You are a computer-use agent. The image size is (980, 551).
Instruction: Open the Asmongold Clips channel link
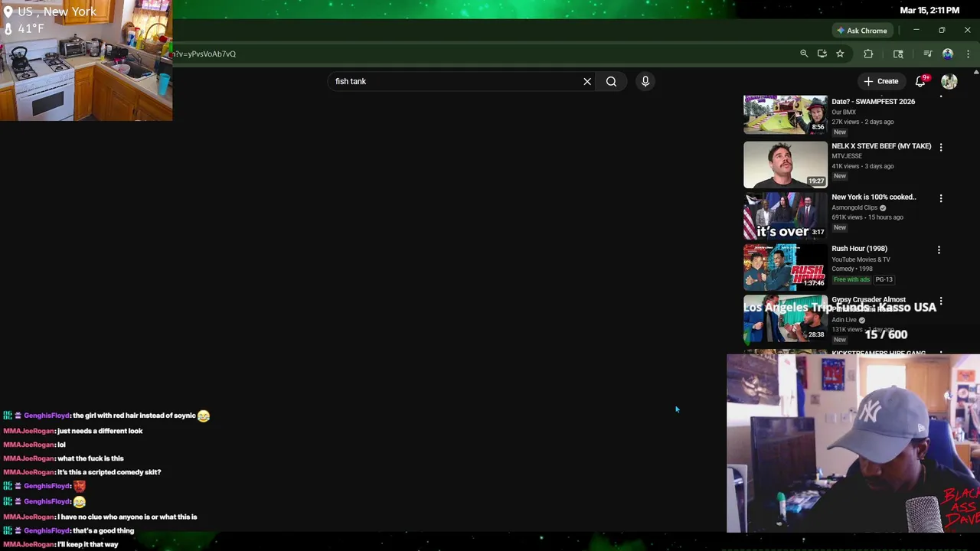point(854,207)
